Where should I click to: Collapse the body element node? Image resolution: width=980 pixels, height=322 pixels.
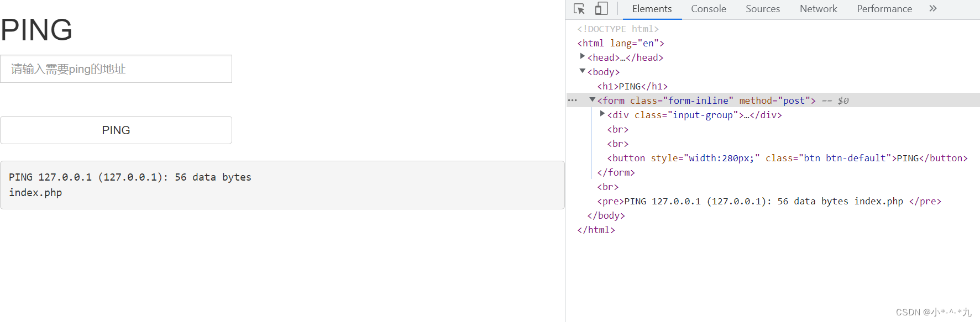click(x=582, y=71)
